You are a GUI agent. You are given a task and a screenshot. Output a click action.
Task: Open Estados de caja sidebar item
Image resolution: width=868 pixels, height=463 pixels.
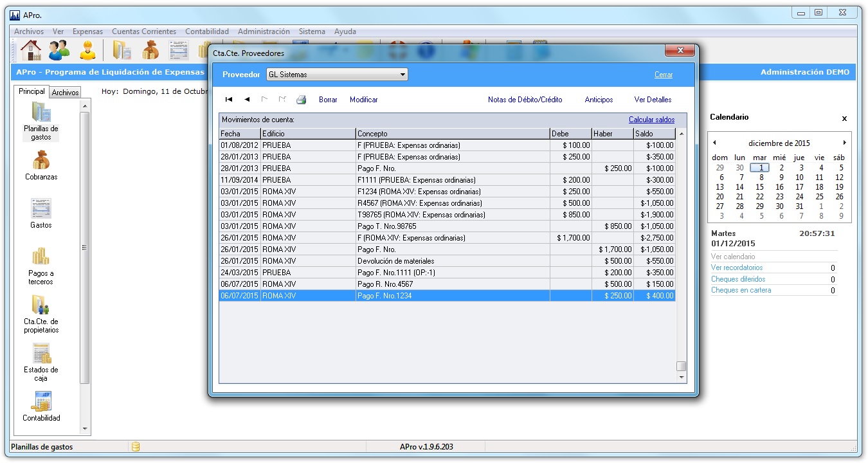41,361
